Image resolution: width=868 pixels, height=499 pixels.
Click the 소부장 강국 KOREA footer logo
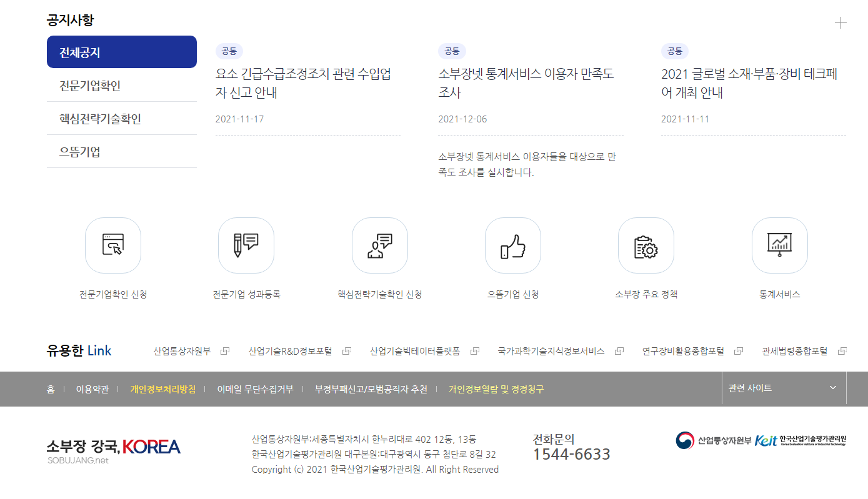[113, 452]
